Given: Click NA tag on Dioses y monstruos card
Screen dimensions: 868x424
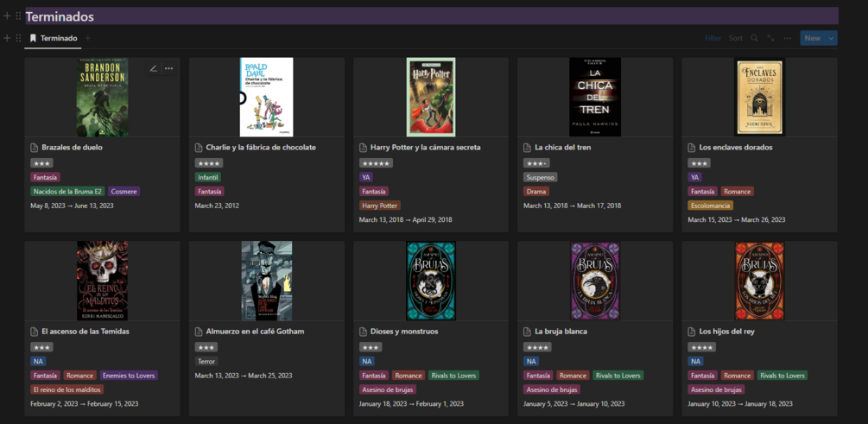Looking at the screenshot, I should click(x=366, y=362).
